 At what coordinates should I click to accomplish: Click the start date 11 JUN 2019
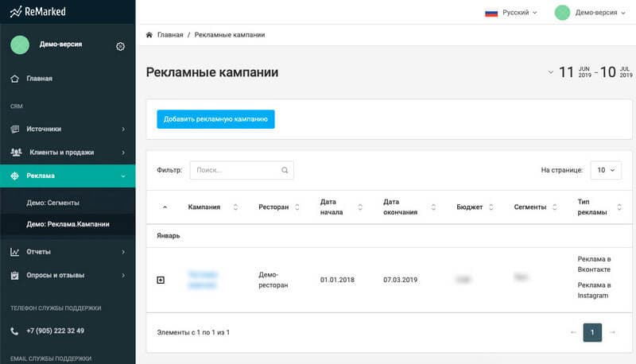click(x=575, y=72)
